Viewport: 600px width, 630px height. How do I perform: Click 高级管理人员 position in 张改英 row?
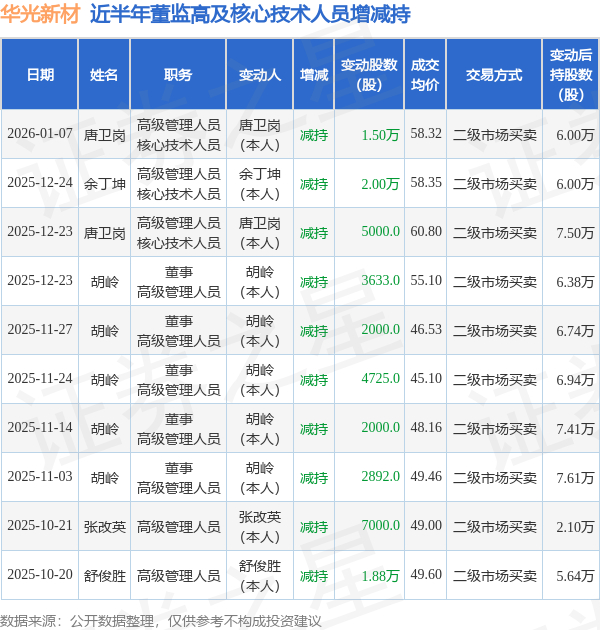click(178, 527)
